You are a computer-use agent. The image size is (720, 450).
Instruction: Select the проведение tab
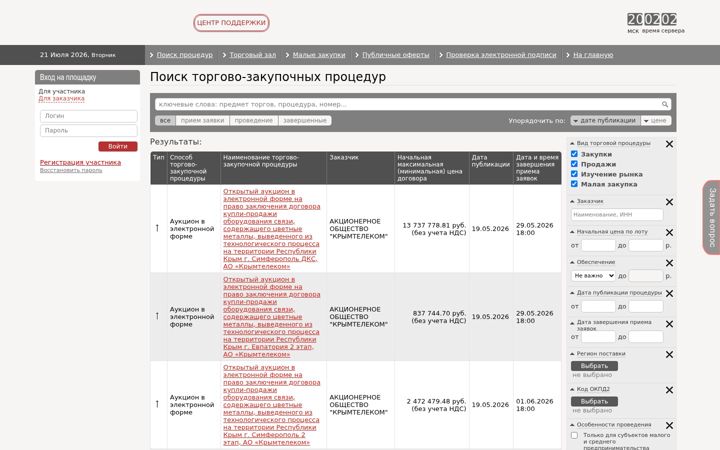tap(253, 120)
